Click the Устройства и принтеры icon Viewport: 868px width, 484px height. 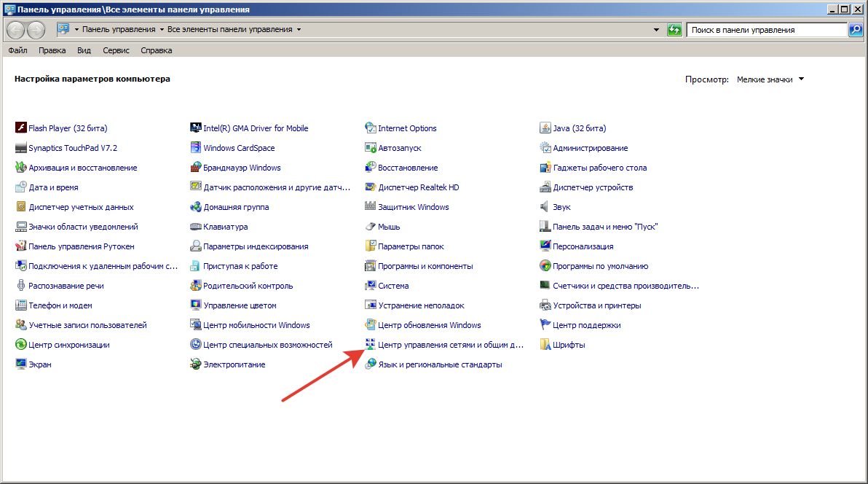(x=545, y=305)
